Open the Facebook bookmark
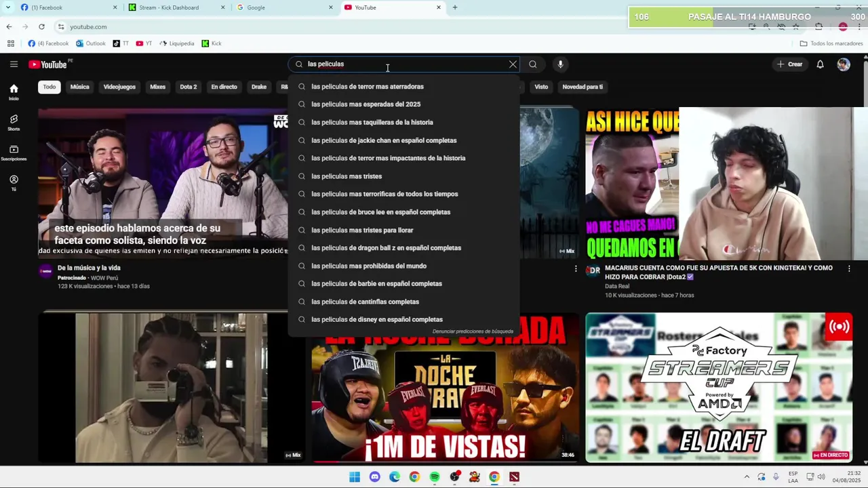 (x=48, y=43)
